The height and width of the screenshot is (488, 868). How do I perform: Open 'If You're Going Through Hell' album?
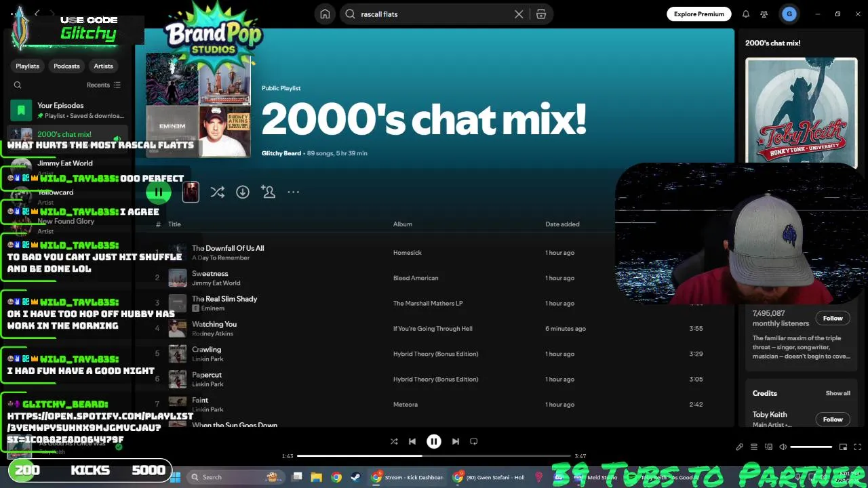[433, 329]
